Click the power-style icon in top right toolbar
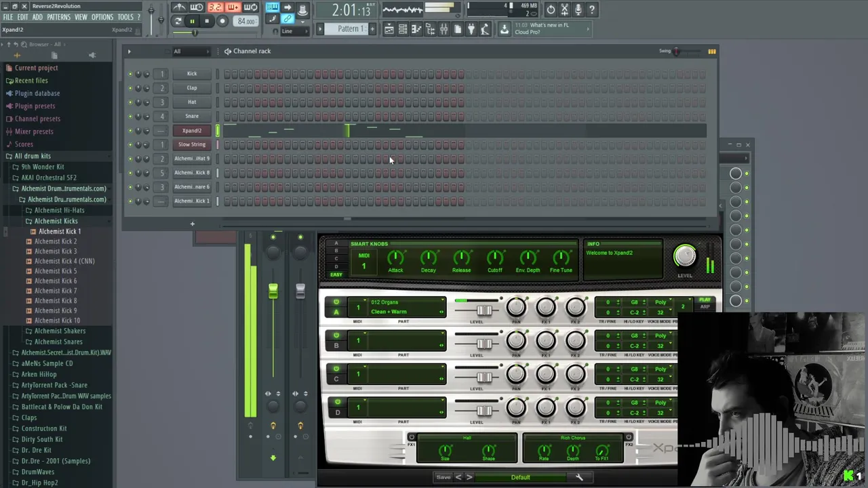The image size is (868, 488). tap(551, 9)
